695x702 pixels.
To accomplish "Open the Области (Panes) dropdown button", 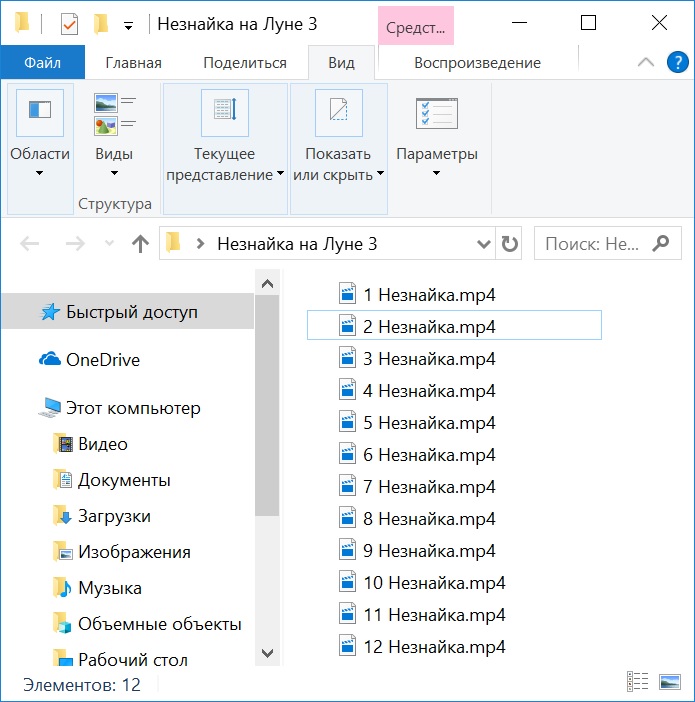I will coord(40,149).
